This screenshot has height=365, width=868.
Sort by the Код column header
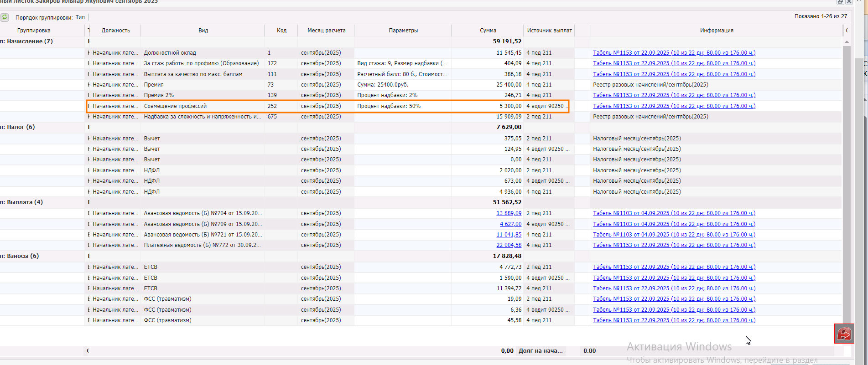281,31
